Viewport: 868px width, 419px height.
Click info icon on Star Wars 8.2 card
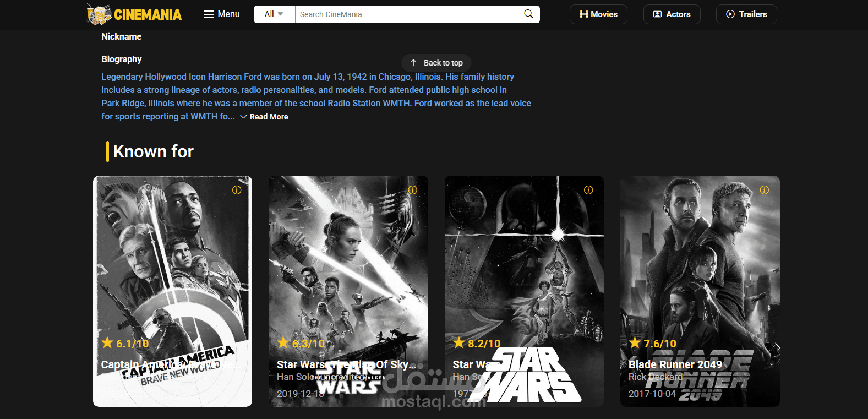pos(588,190)
